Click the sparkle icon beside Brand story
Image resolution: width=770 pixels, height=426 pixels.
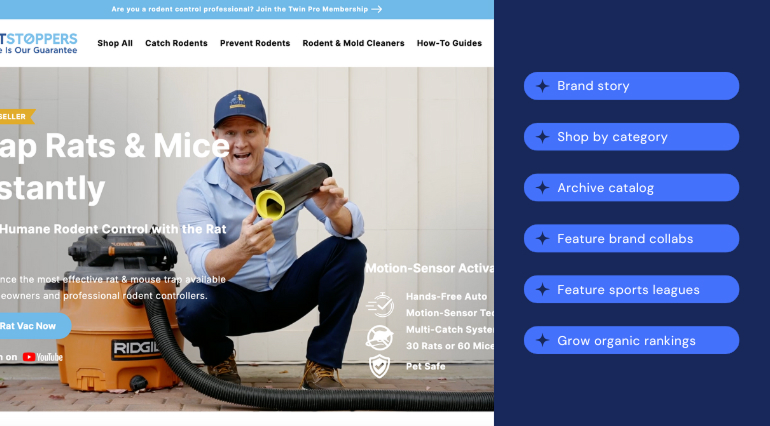click(542, 86)
